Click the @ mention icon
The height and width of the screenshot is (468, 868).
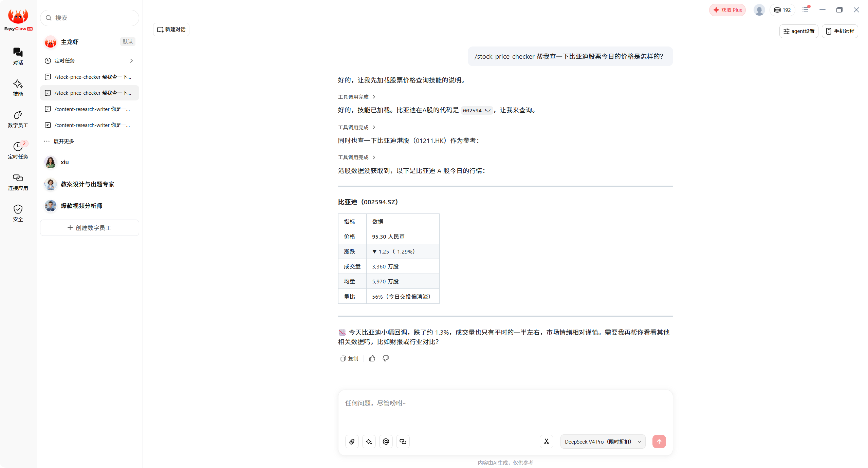[386, 442]
